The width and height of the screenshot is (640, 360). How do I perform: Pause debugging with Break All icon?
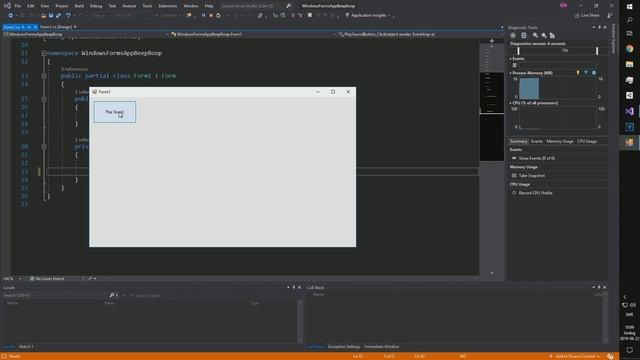point(203,16)
